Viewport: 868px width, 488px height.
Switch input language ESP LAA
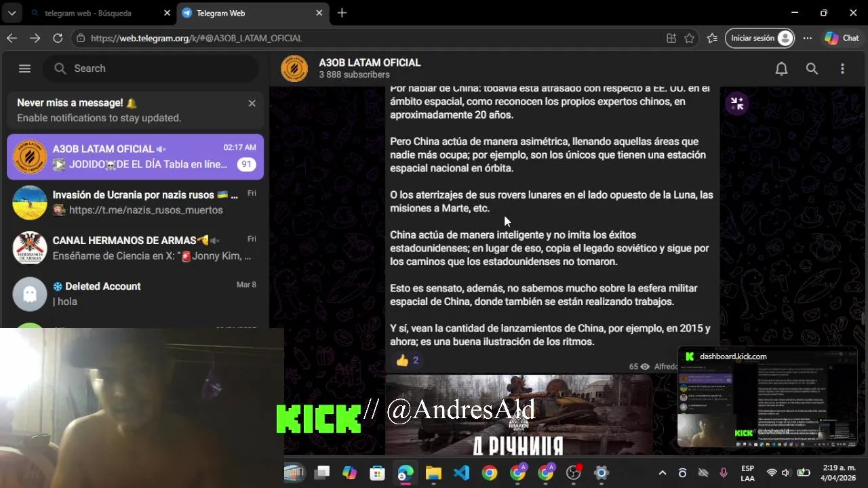(747, 473)
